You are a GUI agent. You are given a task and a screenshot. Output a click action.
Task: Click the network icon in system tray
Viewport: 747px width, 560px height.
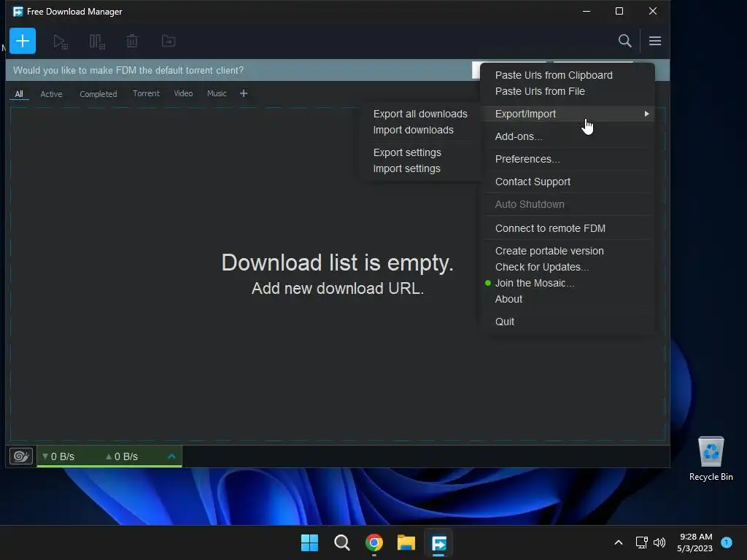[641, 542]
